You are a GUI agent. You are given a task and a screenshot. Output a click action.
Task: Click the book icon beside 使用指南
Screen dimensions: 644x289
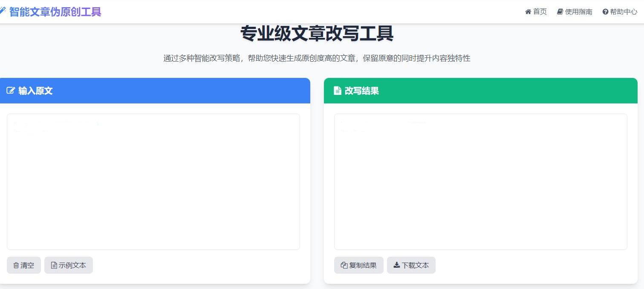[x=560, y=12]
